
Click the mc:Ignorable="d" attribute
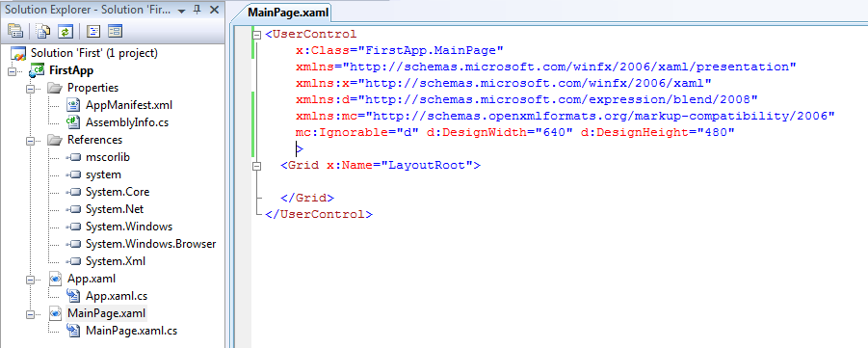357,132
